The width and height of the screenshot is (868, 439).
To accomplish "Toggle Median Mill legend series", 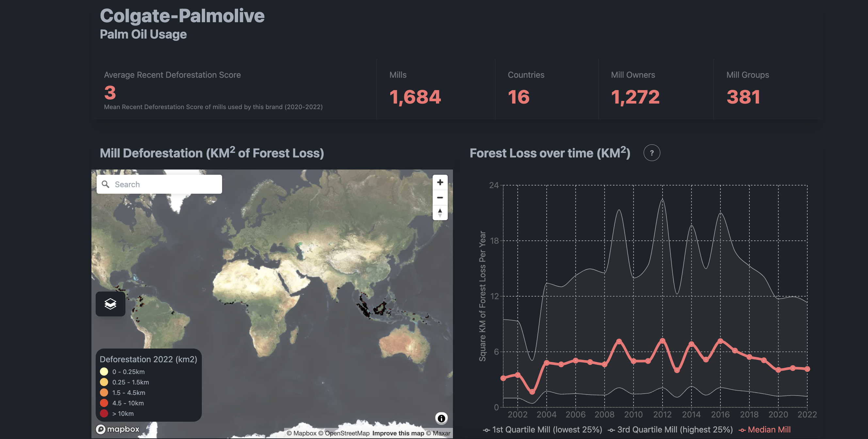I will tap(764, 430).
